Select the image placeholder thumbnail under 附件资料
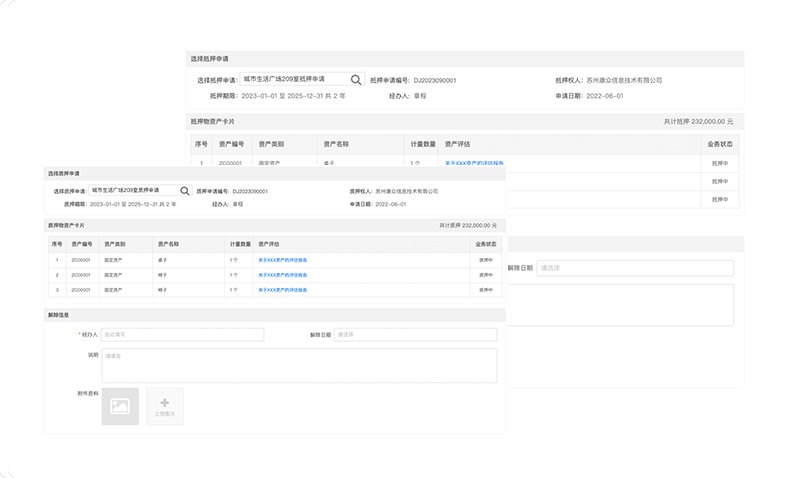This screenshot has width=803, height=478. (x=120, y=406)
